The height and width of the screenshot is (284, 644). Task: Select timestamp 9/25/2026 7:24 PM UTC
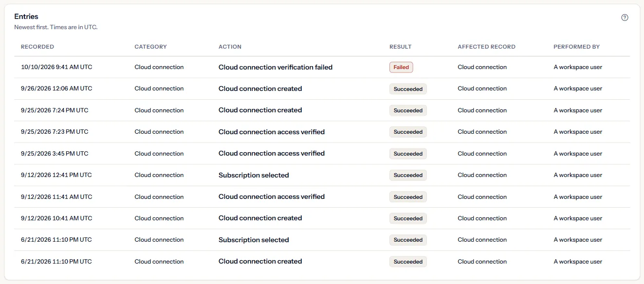[55, 110]
